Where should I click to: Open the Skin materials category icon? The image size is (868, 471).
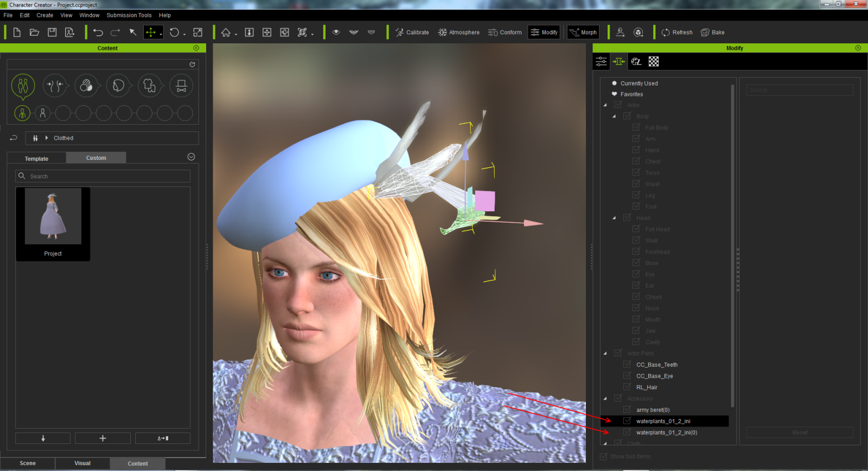tap(86, 86)
